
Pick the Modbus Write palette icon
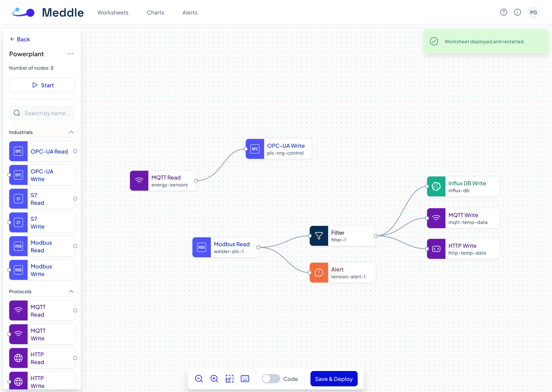(18, 270)
